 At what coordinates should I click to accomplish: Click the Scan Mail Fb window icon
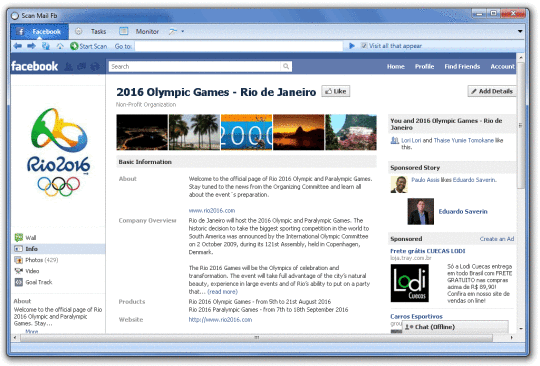pos(14,16)
